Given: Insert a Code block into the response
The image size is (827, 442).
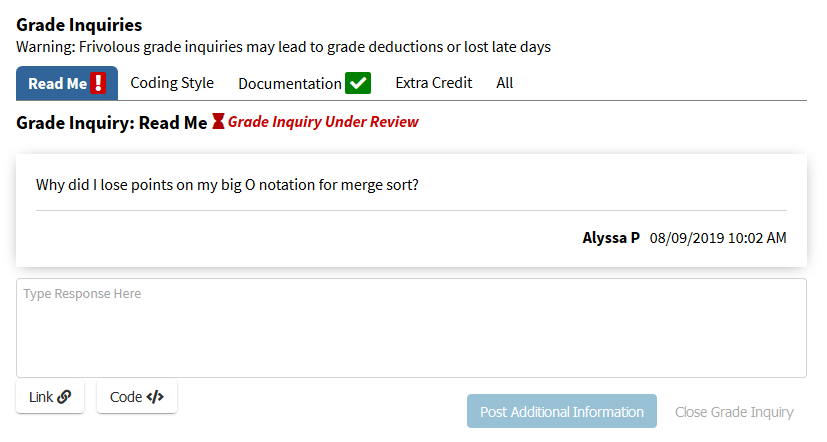Looking at the screenshot, I should pos(137,397).
